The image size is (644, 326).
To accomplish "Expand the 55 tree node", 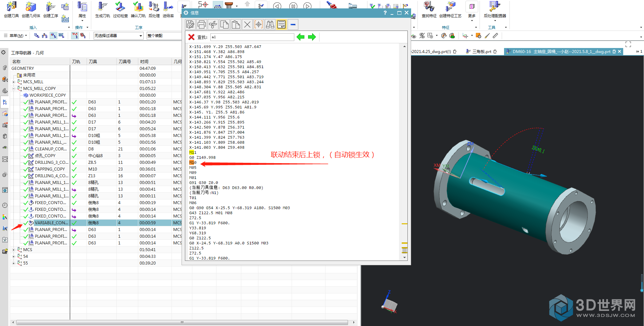I will [x=14, y=263].
